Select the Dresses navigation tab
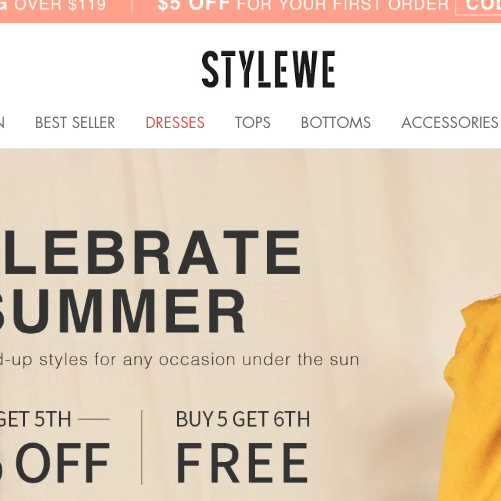 click(x=175, y=122)
